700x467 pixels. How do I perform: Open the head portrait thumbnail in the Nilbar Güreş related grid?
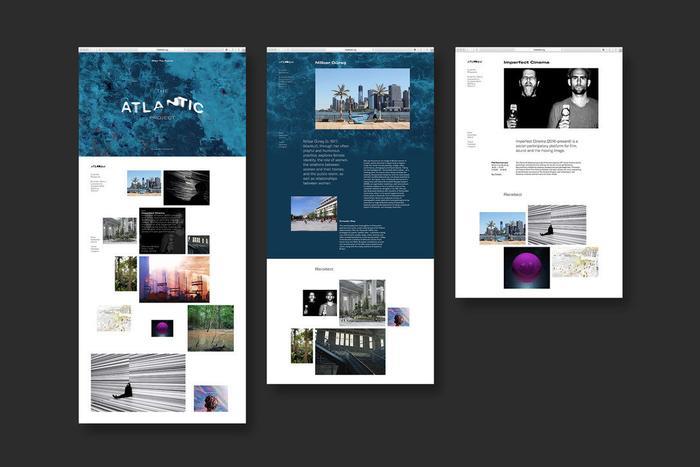(x=398, y=317)
